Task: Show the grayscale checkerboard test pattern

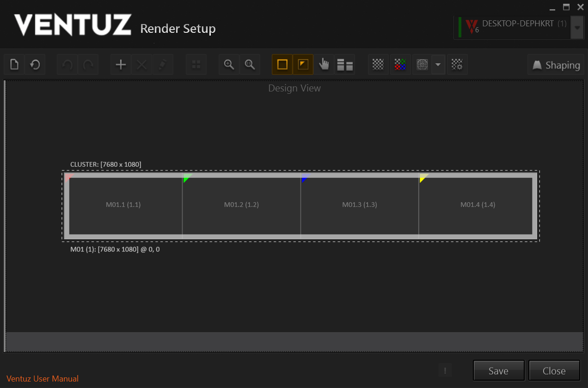Action: point(378,65)
